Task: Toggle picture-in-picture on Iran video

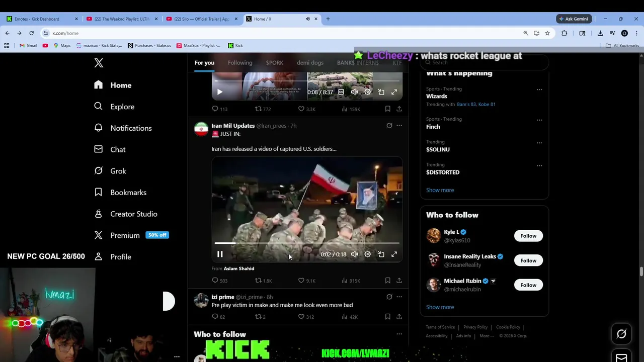Action: (381, 254)
